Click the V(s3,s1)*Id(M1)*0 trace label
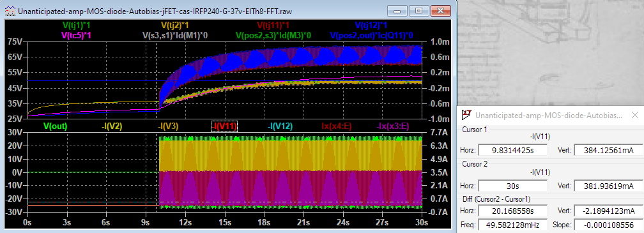Screen dimensions: 644x233 click(175, 35)
